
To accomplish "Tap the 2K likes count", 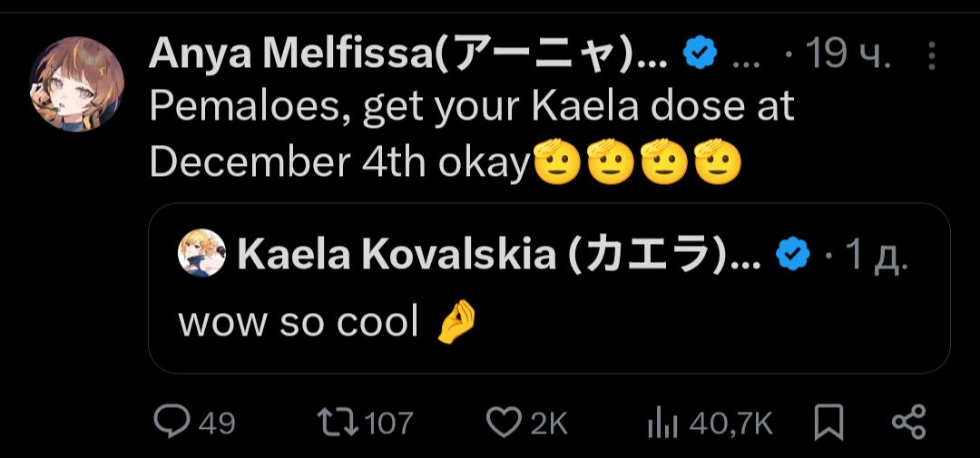I will coord(548,423).
